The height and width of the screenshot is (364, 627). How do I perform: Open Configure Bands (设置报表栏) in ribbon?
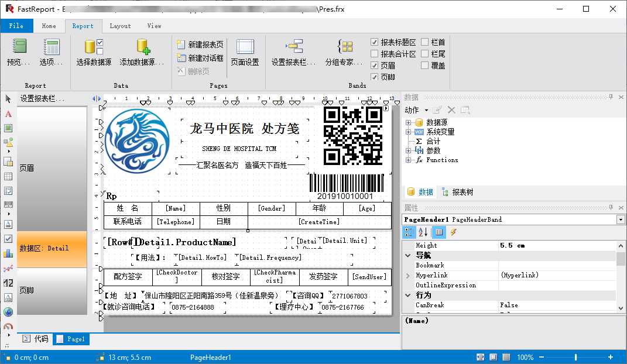click(293, 52)
